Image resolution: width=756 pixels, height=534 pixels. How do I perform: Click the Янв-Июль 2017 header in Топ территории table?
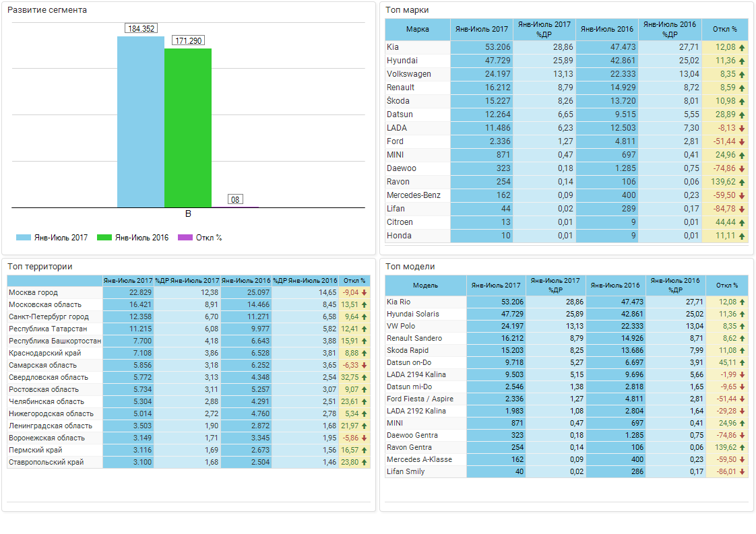tap(128, 281)
